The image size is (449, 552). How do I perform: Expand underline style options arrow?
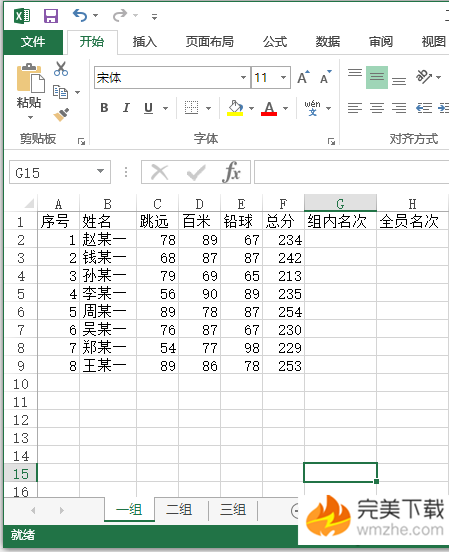[x=165, y=108]
